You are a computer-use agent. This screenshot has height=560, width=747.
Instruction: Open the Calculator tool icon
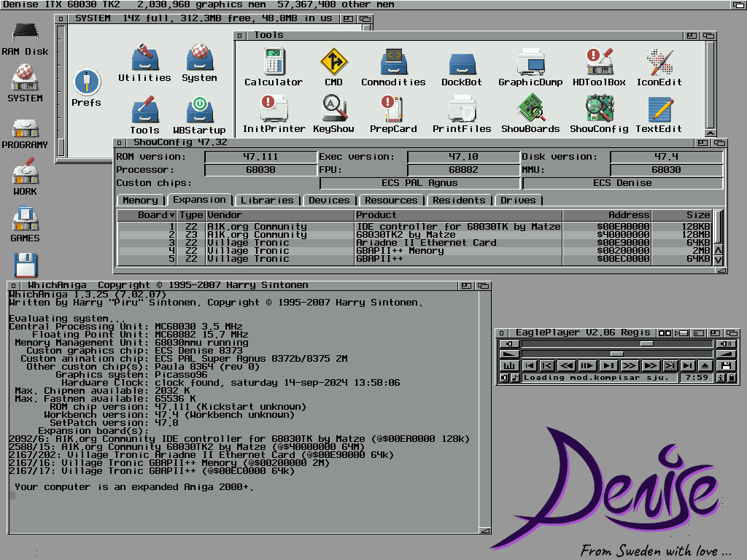click(273, 63)
